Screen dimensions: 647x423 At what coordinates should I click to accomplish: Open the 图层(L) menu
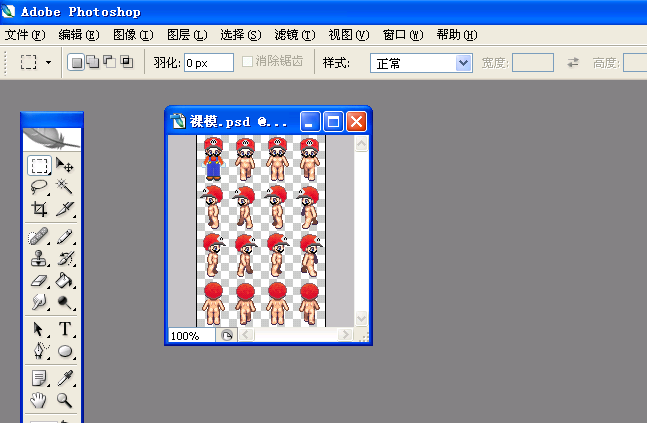[x=187, y=35]
